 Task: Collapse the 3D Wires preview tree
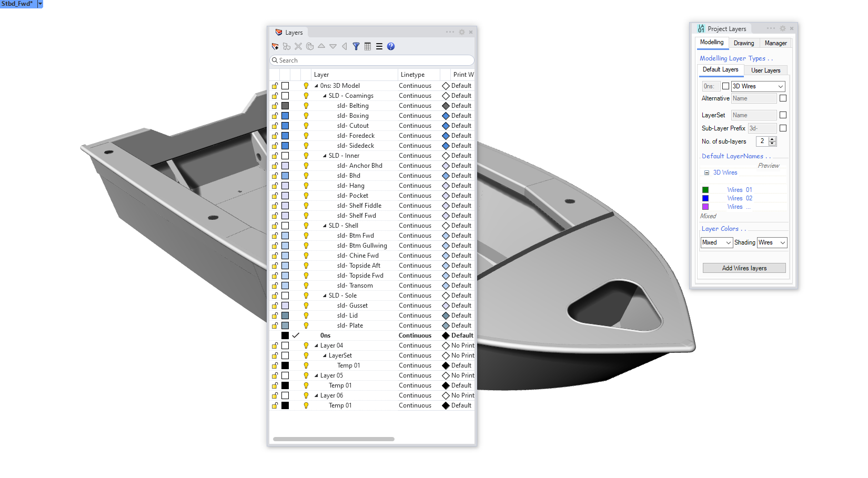tap(706, 172)
